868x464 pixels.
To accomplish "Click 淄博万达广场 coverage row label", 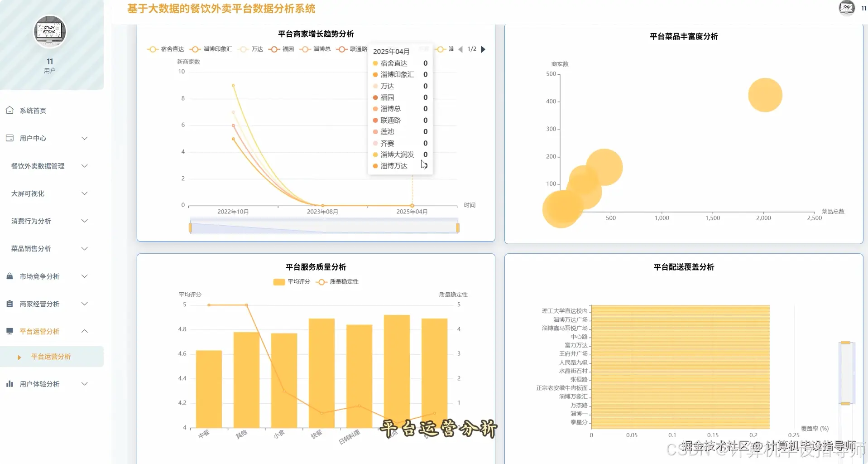I will [571, 319].
